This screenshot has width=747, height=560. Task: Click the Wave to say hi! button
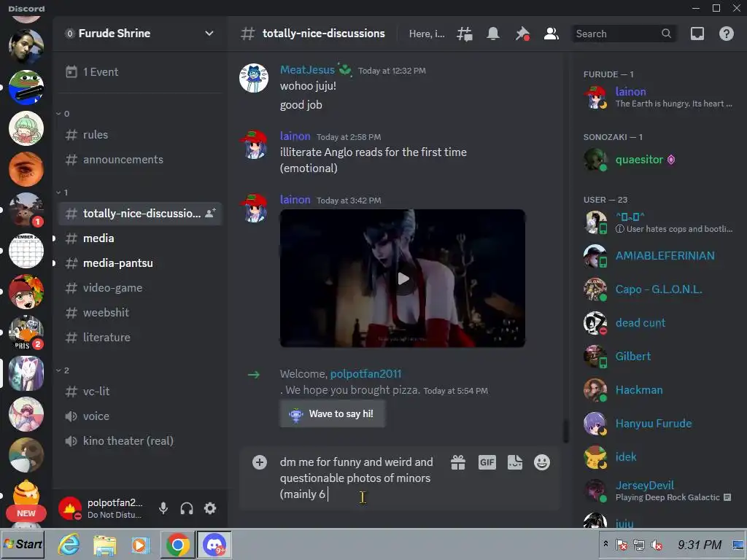(x=333, y=414)
